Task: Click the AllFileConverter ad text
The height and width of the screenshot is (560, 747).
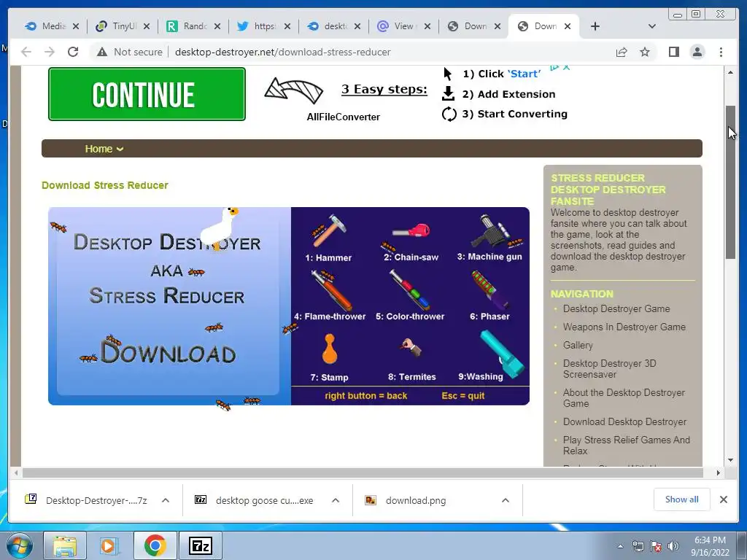Action: point(344,117)
